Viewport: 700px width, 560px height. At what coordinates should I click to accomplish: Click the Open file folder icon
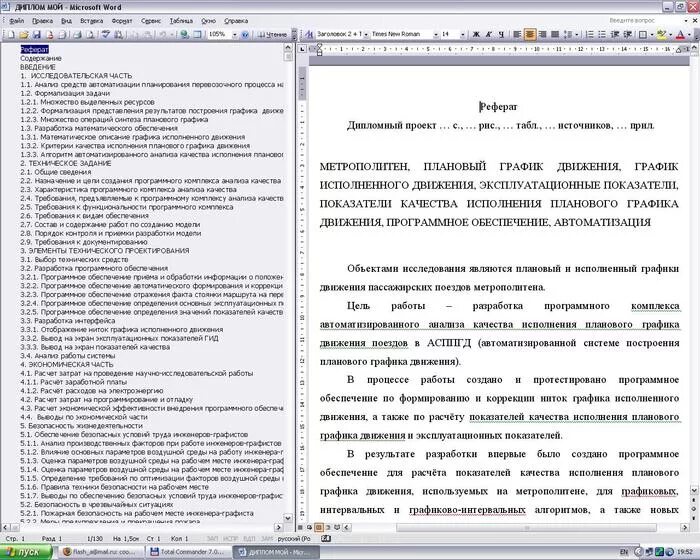(x=24, y=34)
